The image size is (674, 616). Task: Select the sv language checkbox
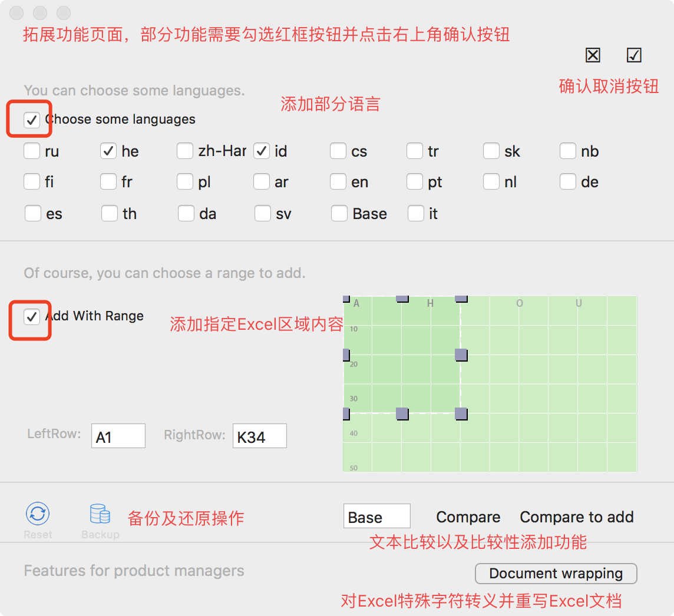(262, 213)
